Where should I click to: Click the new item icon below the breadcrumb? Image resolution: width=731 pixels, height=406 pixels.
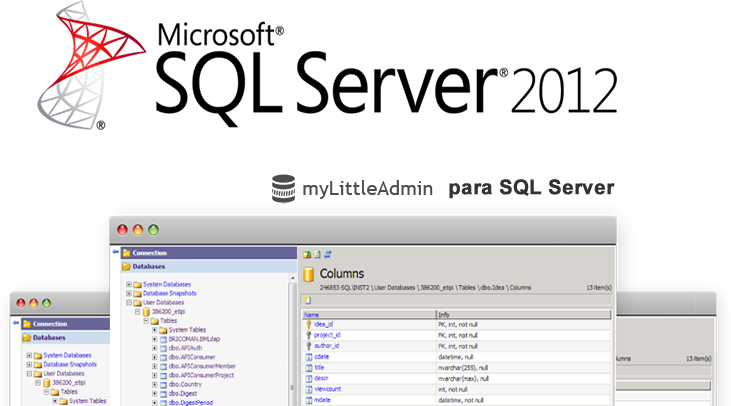[308, 300]
